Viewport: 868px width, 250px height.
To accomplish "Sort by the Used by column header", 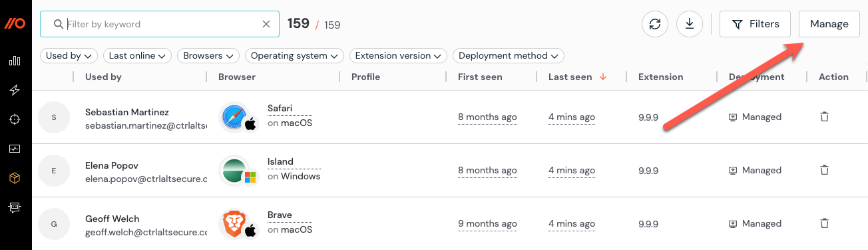I will 103,77.
